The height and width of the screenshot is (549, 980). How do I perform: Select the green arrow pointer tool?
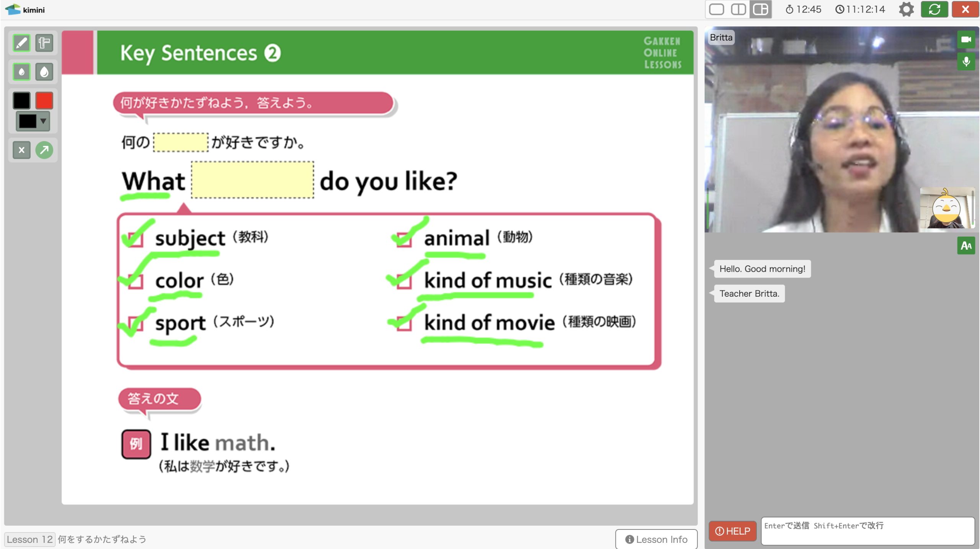[44, 150]
